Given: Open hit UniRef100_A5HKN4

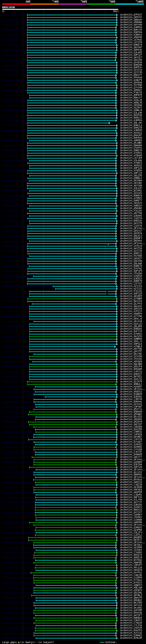Looking at the screenshot, I should tap(131, 22).
